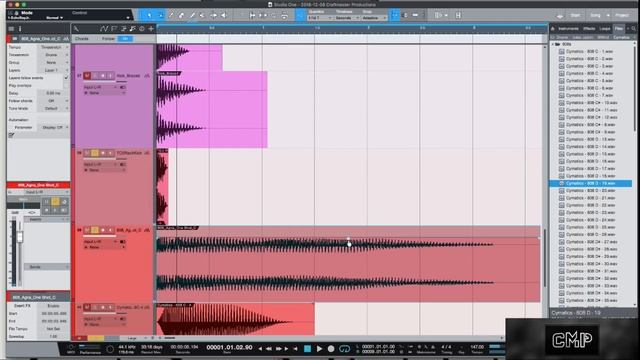Click the show automation icon above tracks
Screen dimensions: 640x360
pyautogui.click(x=104, y=29)
